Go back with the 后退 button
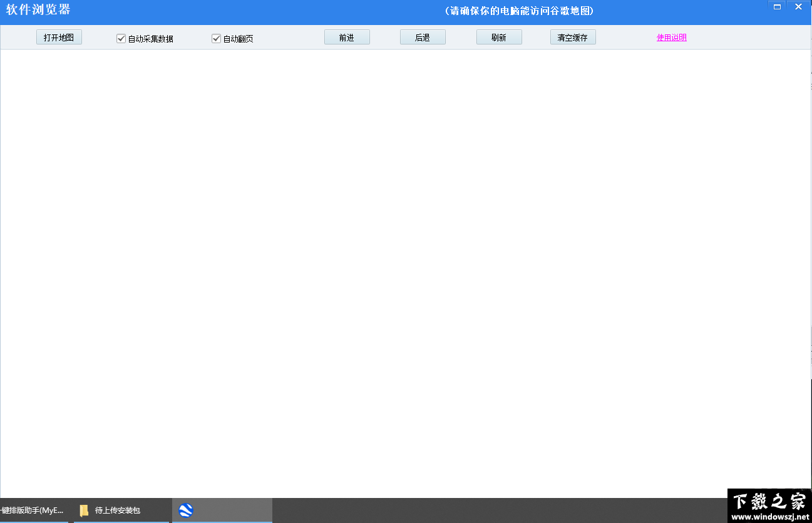 (x=423, y=38)
